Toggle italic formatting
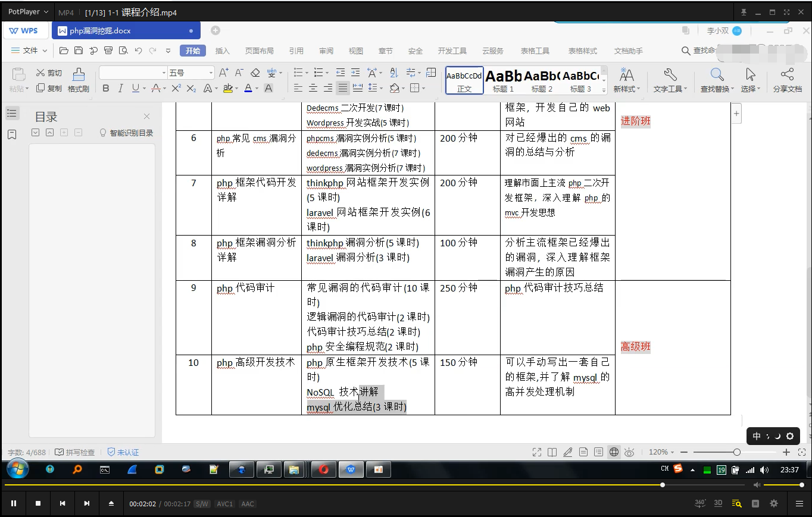The height and width of the screenshot is (517, 812). [120, 88]
